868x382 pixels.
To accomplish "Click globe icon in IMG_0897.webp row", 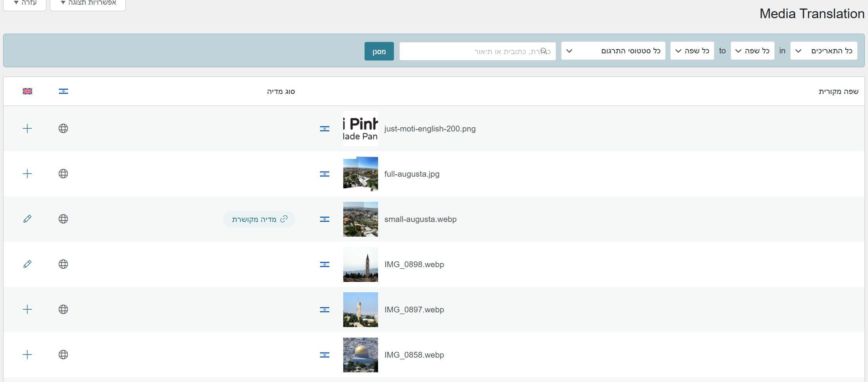I will (x=63, y=309).
